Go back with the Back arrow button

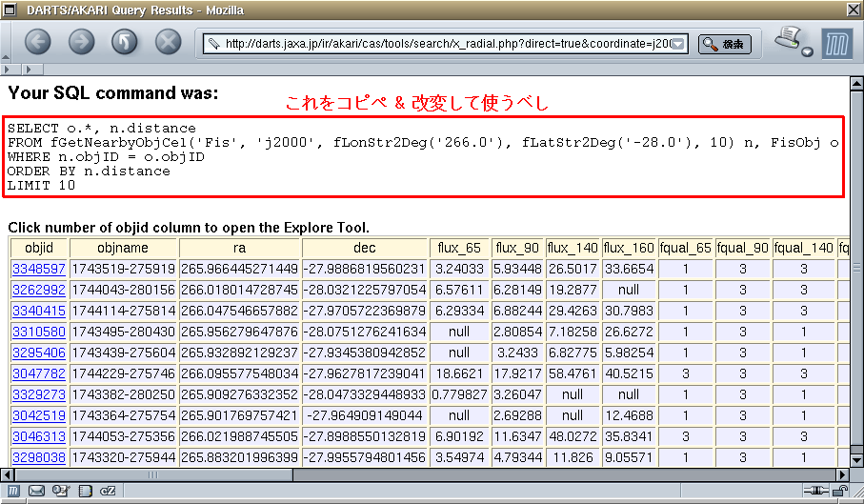pyautogui.click(x=37, y=42)
